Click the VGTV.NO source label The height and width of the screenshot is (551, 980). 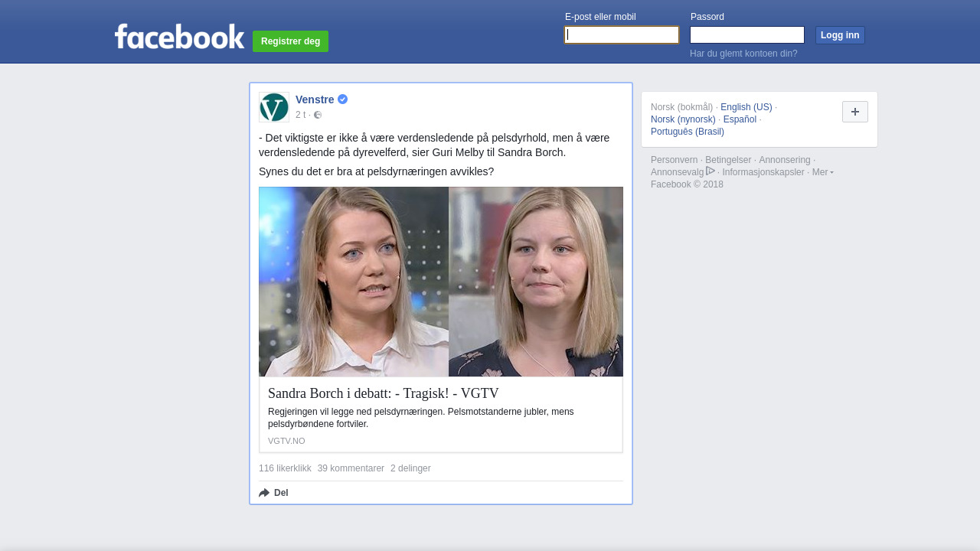coord(286,441)
